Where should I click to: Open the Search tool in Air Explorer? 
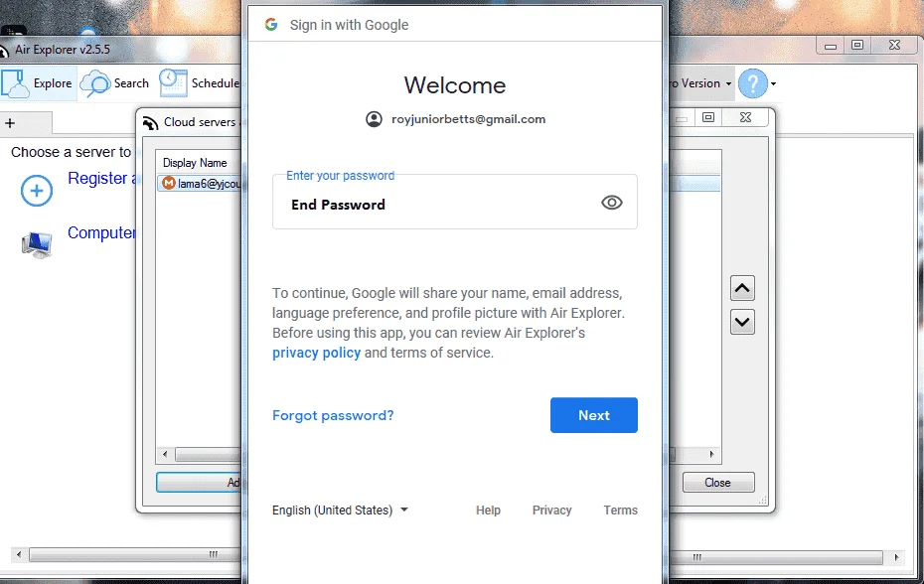click(x=114, y=83)
